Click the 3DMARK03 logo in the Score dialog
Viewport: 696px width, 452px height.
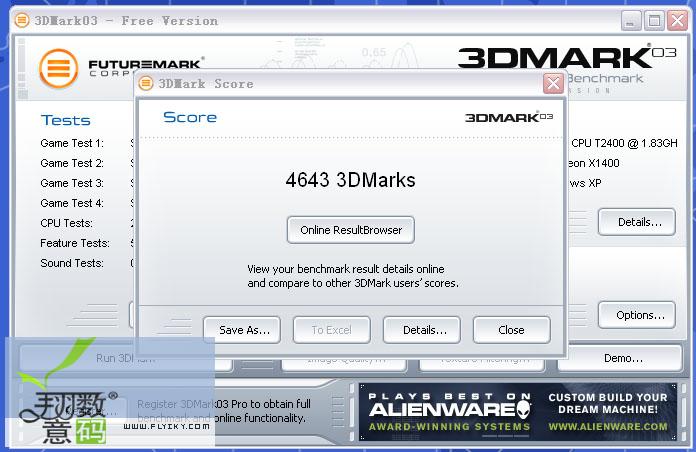tap(509, 117)
